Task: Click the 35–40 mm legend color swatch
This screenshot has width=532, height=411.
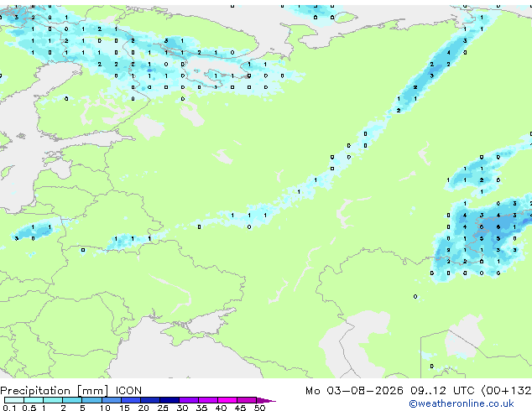Action: pyautogui.click(x=207, y=400)
